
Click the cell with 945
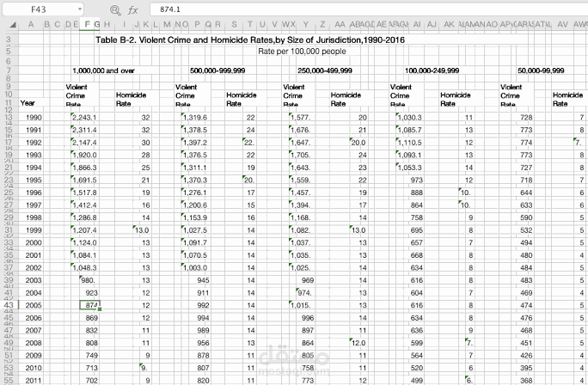click(203, 280)
